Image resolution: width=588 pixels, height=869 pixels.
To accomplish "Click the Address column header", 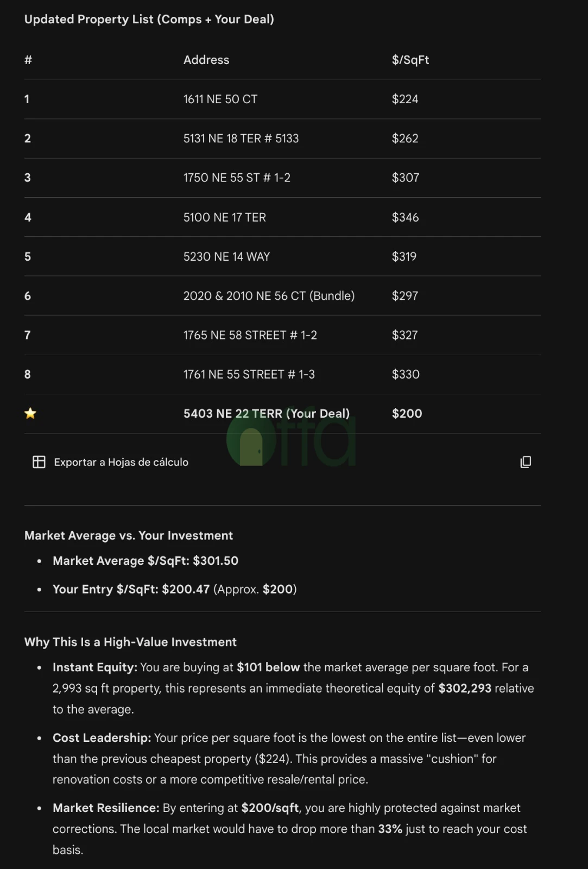I will 206,60.
